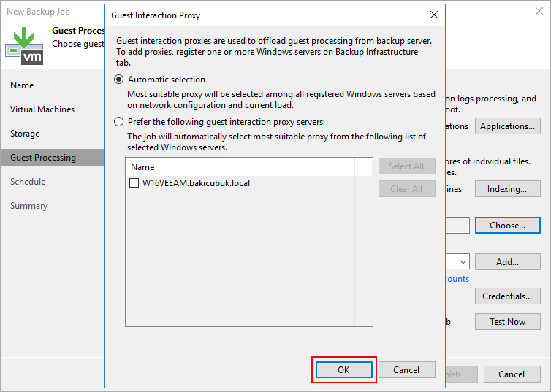Open the Manage accounts link
This screenshot has height=392, width=551.
tap(457, 279)
